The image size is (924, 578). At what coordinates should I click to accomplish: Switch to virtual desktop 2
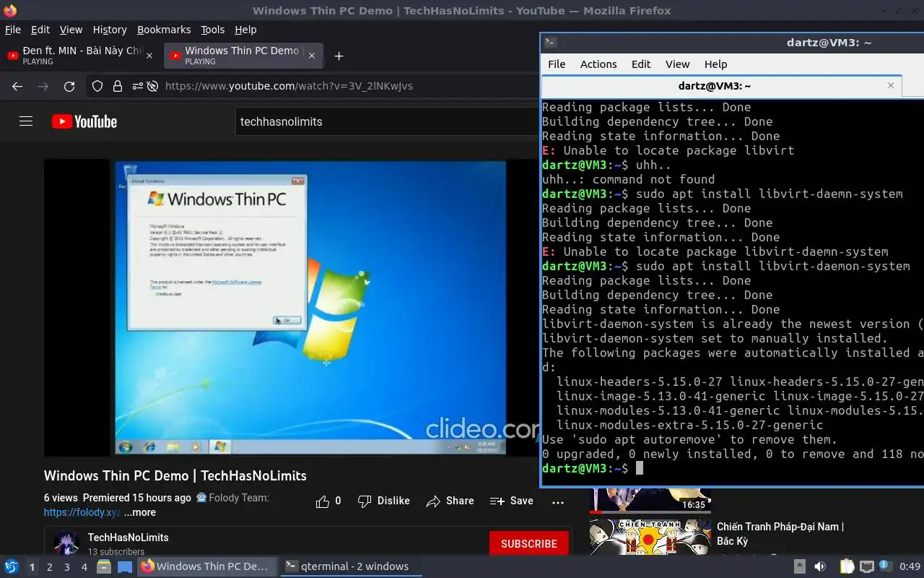pyautogui.click(x=49, y=567)
